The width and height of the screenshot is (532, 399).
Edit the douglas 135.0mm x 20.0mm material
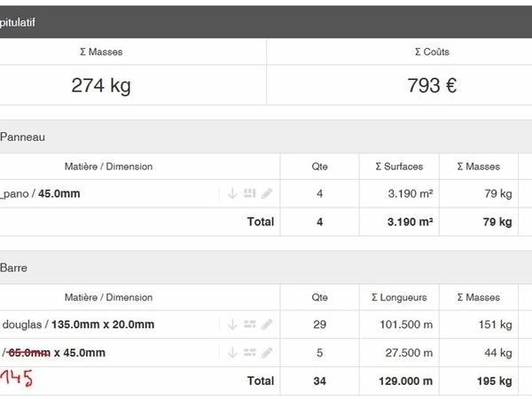[x=267, y=325]
